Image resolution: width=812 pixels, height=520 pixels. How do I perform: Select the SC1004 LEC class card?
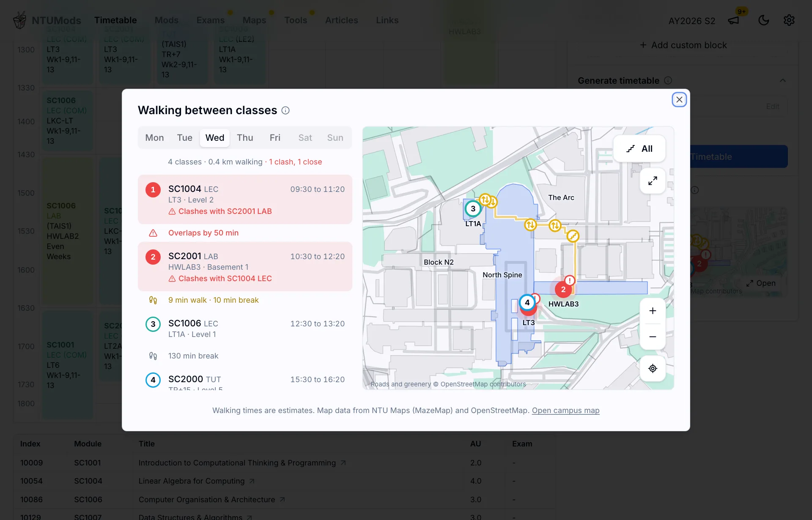pos(245,200)
